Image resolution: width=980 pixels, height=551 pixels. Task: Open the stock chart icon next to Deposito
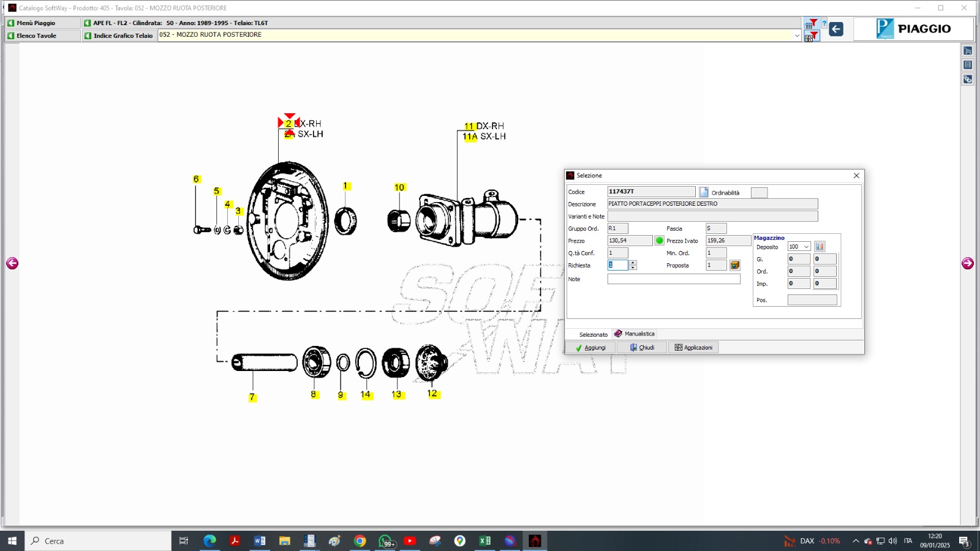click(820, 247)
